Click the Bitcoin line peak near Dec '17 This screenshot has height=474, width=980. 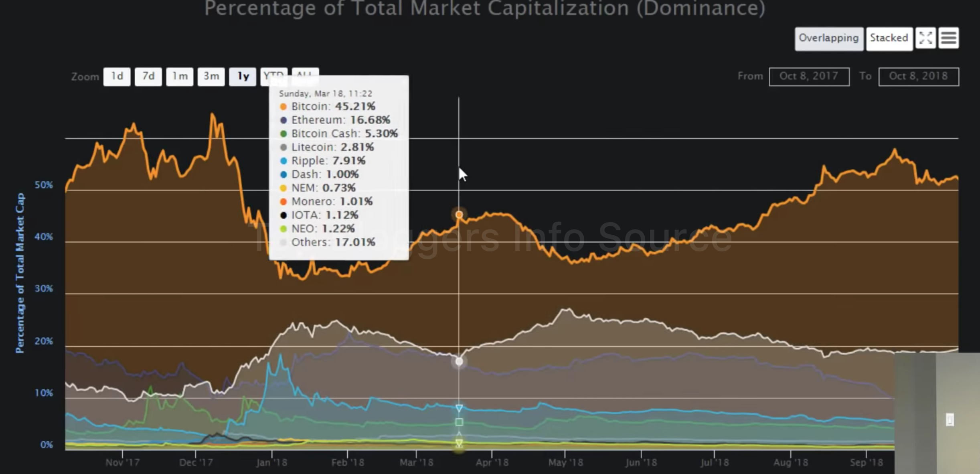tap(213, 114)
